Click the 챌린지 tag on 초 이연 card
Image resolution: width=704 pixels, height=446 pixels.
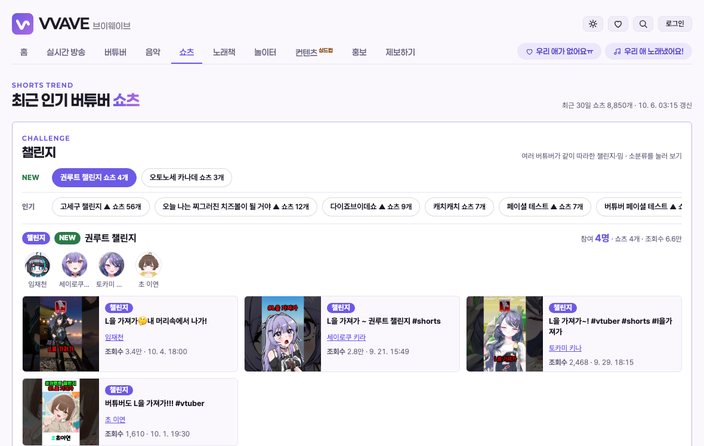119,390
